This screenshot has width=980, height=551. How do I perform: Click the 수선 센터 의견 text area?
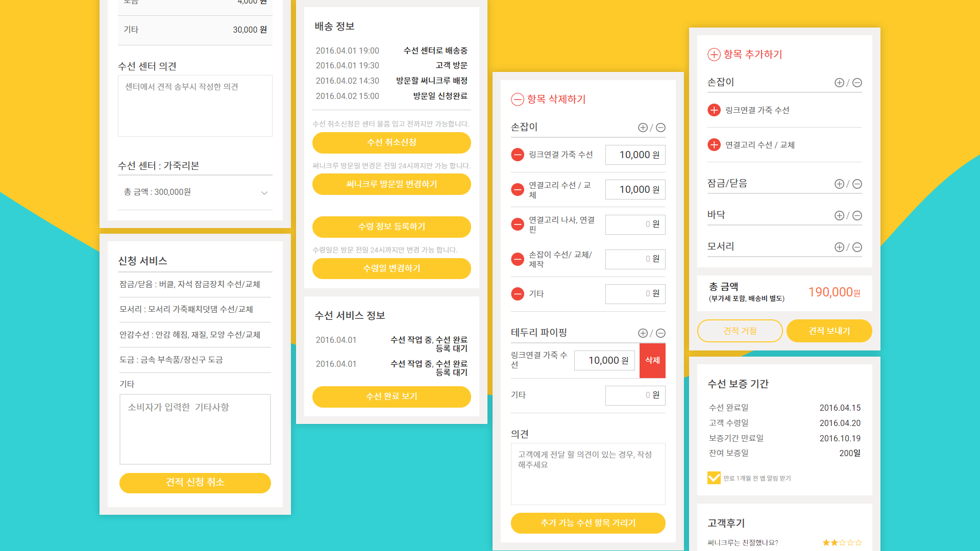[195, 106]
